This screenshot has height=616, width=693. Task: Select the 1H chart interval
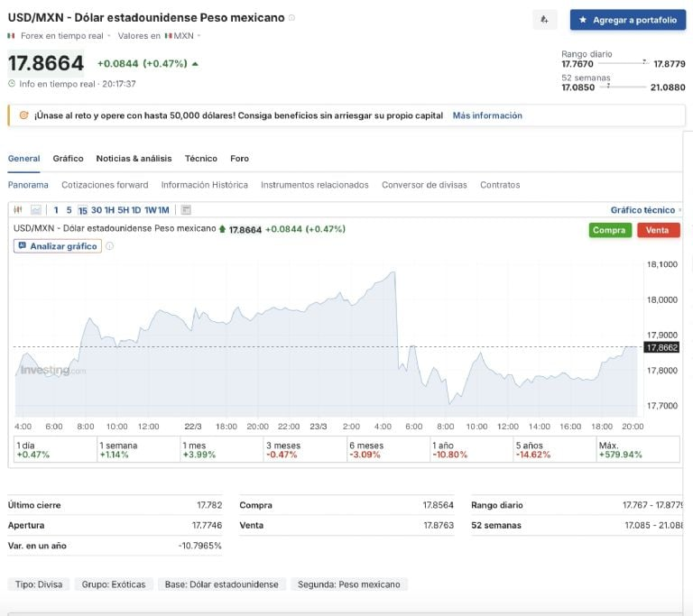point(109,210)
